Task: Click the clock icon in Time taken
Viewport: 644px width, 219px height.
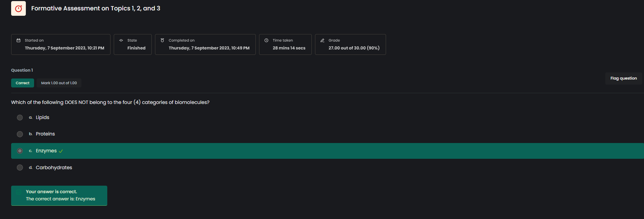Action: (267, 41)
